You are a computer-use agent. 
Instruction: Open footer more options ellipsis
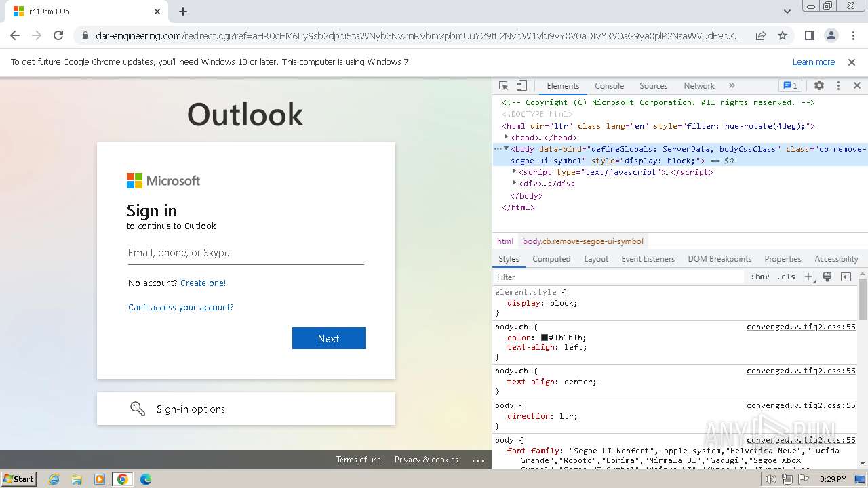pos(478,460)
